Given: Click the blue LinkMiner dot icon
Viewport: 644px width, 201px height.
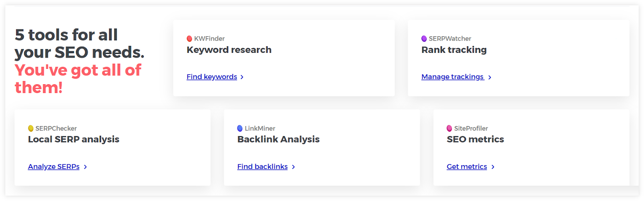Looking at the screenshot, I should tap(240, 128).
